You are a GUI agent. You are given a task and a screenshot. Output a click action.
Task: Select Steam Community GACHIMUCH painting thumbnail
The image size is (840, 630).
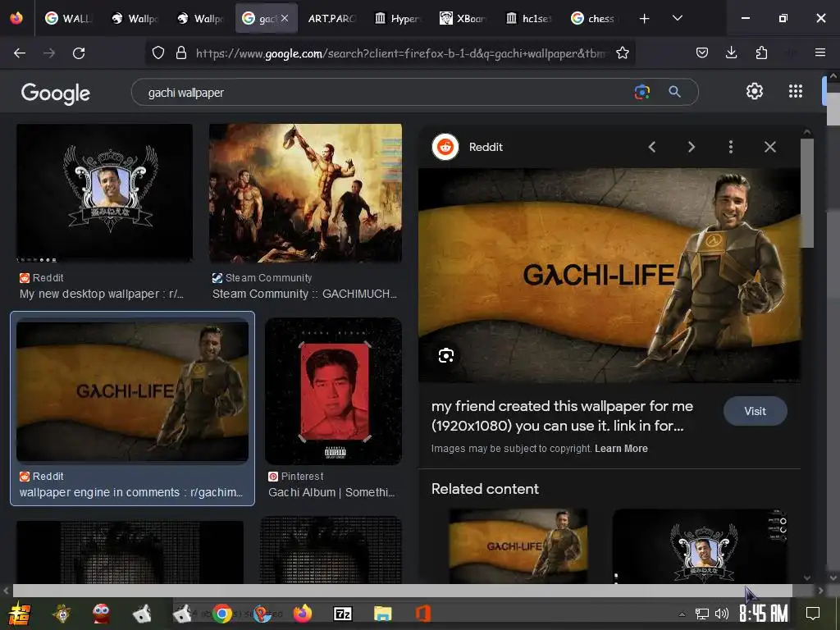point(305,194)
